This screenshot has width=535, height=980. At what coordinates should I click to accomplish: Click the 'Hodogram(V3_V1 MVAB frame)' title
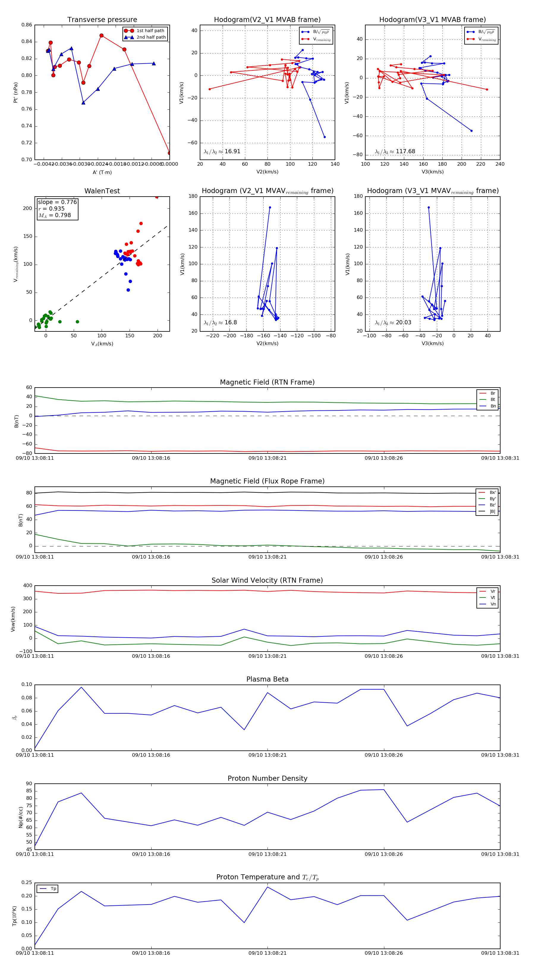pyautogui.click(x=432, y=20)
